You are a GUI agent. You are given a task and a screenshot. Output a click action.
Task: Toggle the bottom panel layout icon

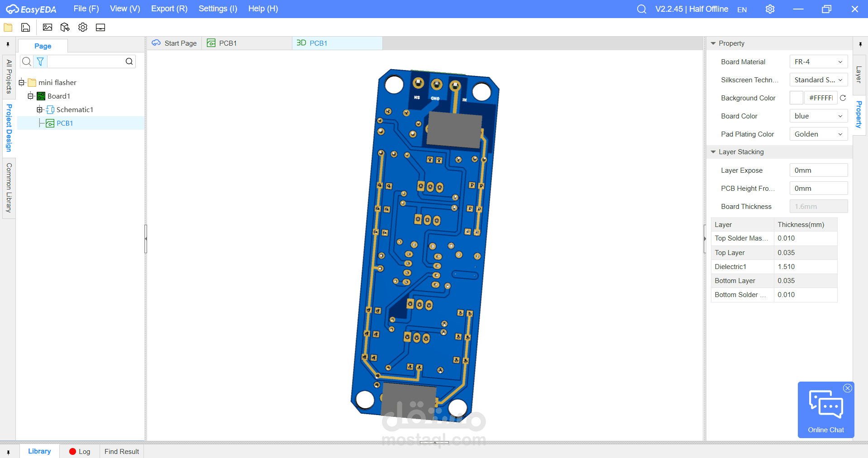(x=100, y=28)
